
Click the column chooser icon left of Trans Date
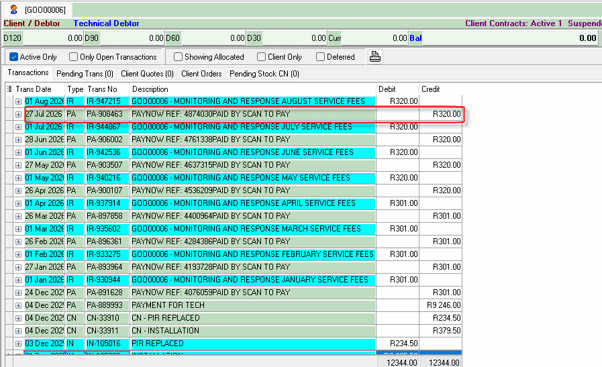coord(9,89)
